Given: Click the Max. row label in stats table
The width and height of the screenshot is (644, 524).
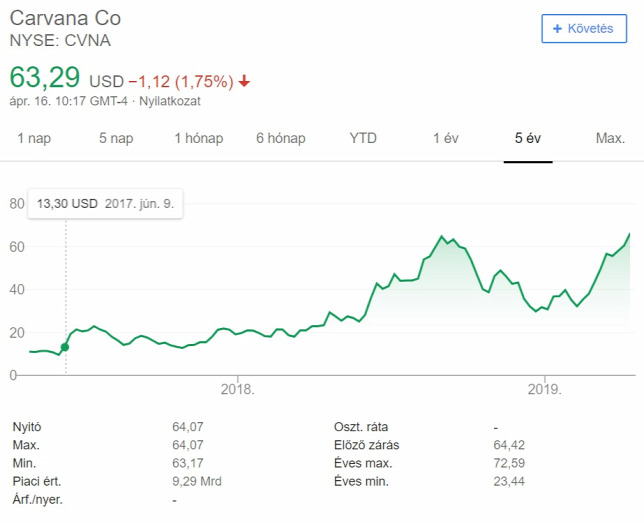Looking at the screenshot, I should pyautogui.click(x=26, y=445).
